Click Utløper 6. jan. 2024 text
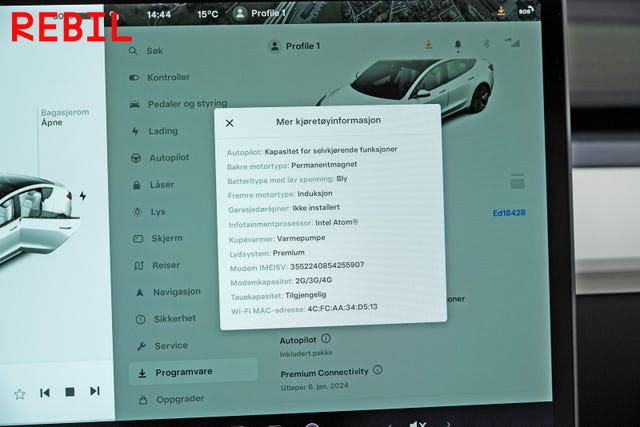This screenshot has height=427, width=640. point(314,387)
